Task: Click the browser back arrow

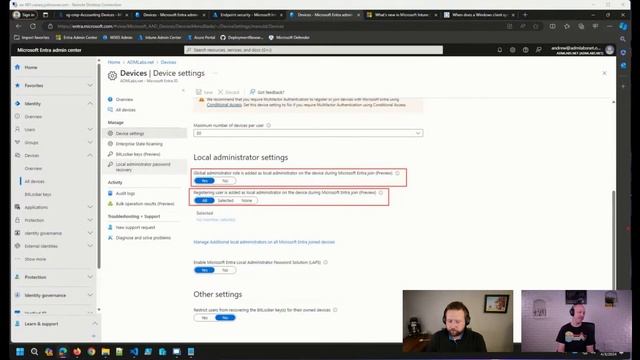Action: click(19, 26)
